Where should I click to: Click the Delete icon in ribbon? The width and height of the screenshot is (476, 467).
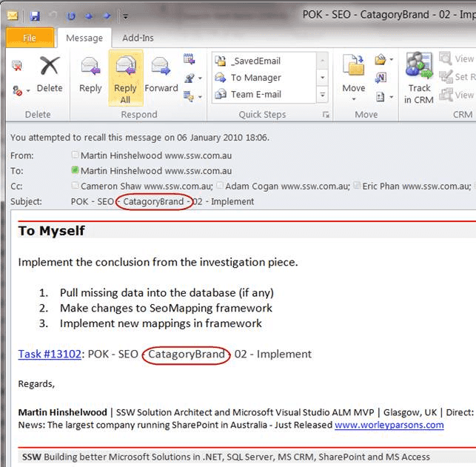(x=50, y=74)
